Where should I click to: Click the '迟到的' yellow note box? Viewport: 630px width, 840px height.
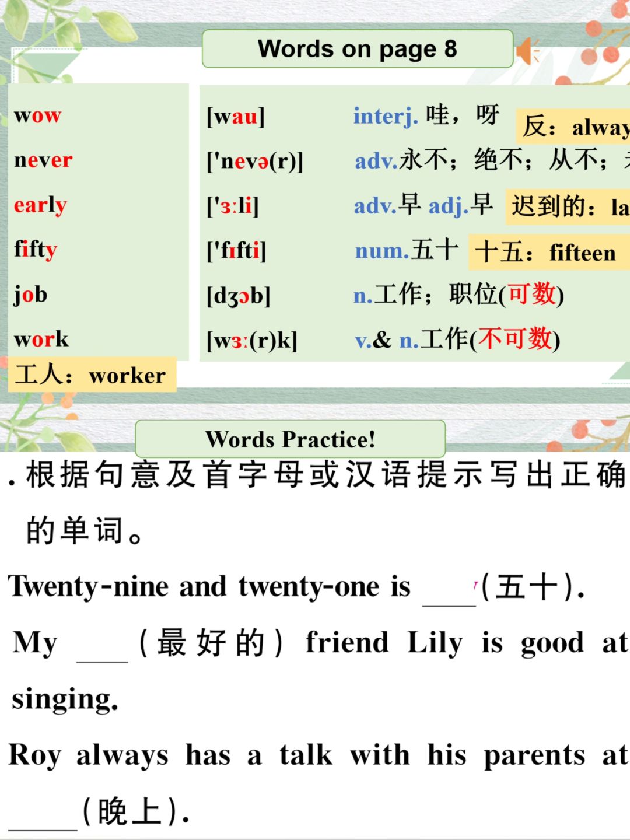[x=568, y=206]
